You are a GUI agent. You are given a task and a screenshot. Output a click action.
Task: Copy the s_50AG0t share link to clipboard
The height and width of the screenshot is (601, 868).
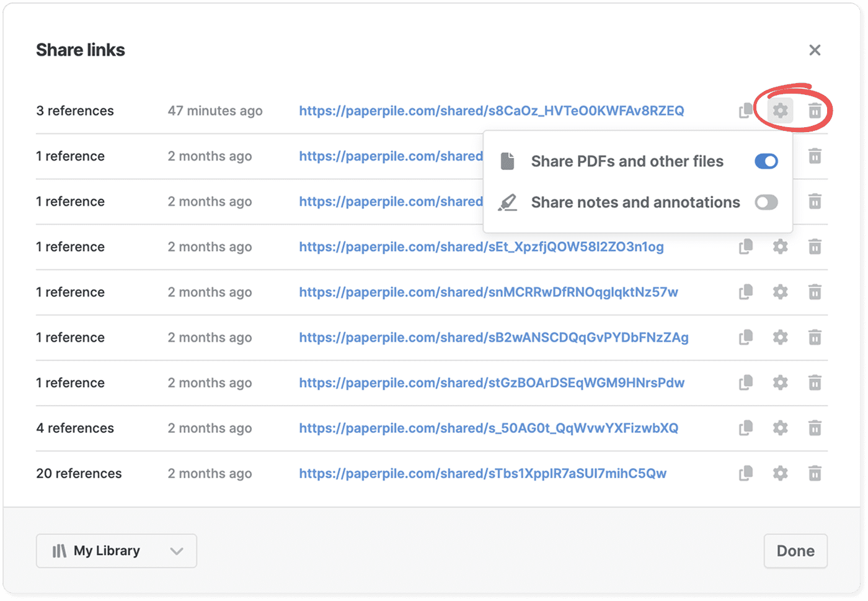(x=746, y=428)
